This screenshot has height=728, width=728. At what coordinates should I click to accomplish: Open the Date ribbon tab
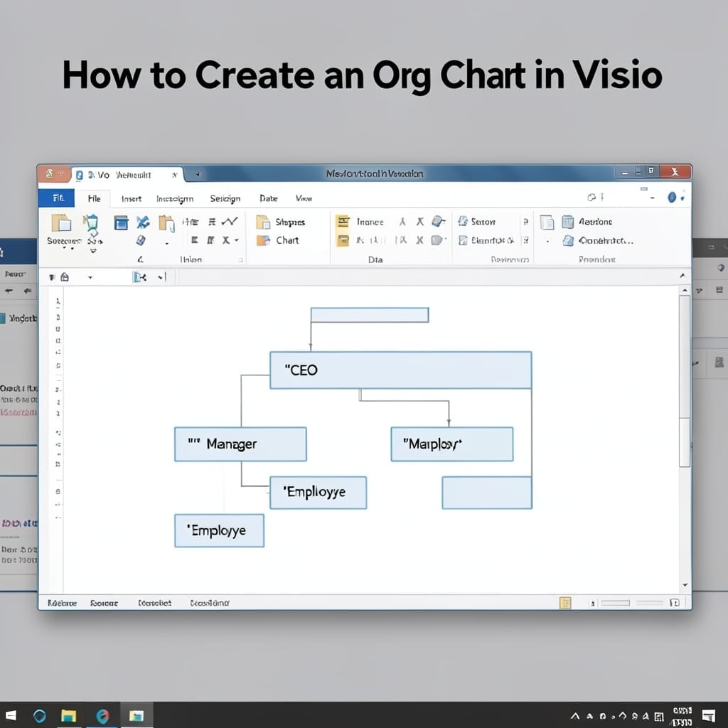[x=268, y=198]
